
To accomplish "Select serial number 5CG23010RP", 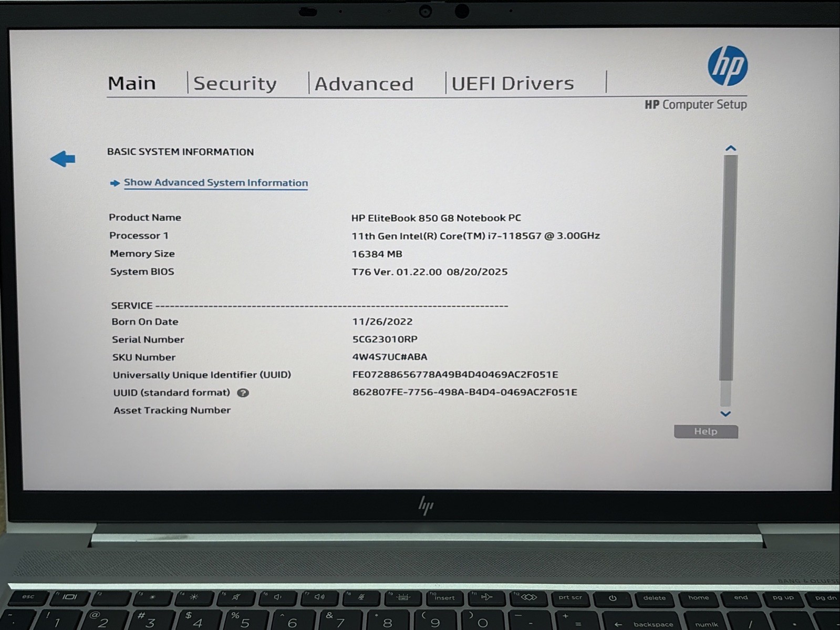I will tap(385, 339).
